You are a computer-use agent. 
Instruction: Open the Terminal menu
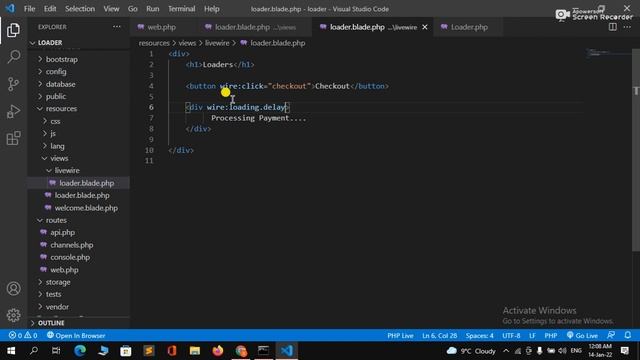click(182, 9)
